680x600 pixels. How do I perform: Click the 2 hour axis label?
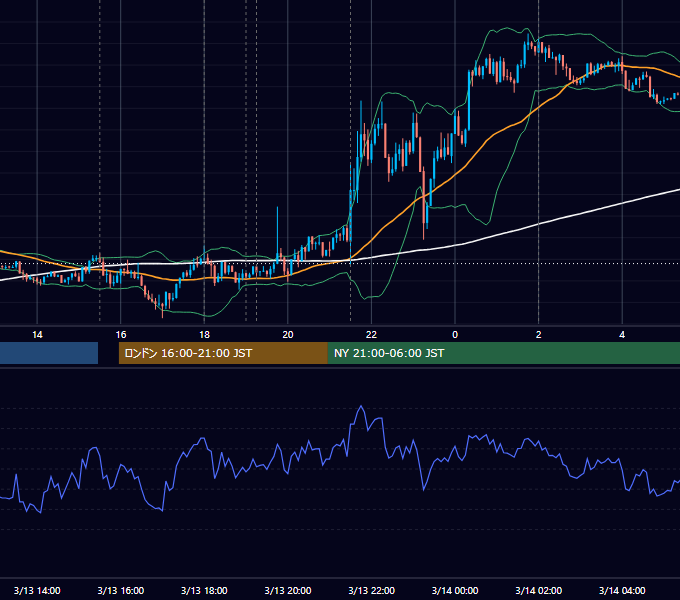(539, 335)
